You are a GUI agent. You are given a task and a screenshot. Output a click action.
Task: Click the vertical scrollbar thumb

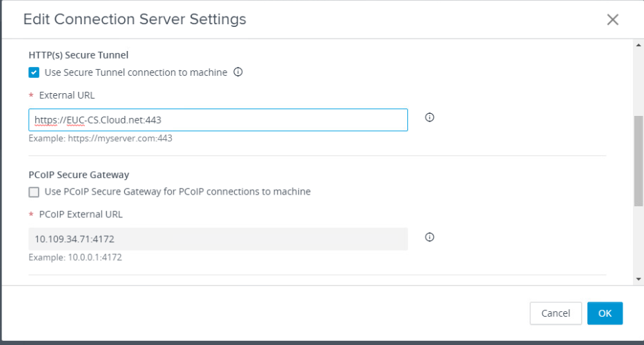[x=638, y=160]
